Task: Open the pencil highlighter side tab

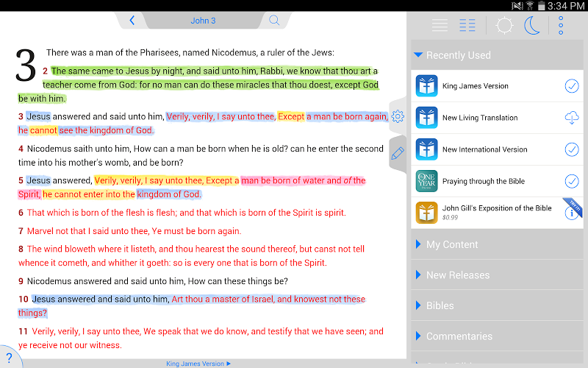Action: tap(398, 153)
